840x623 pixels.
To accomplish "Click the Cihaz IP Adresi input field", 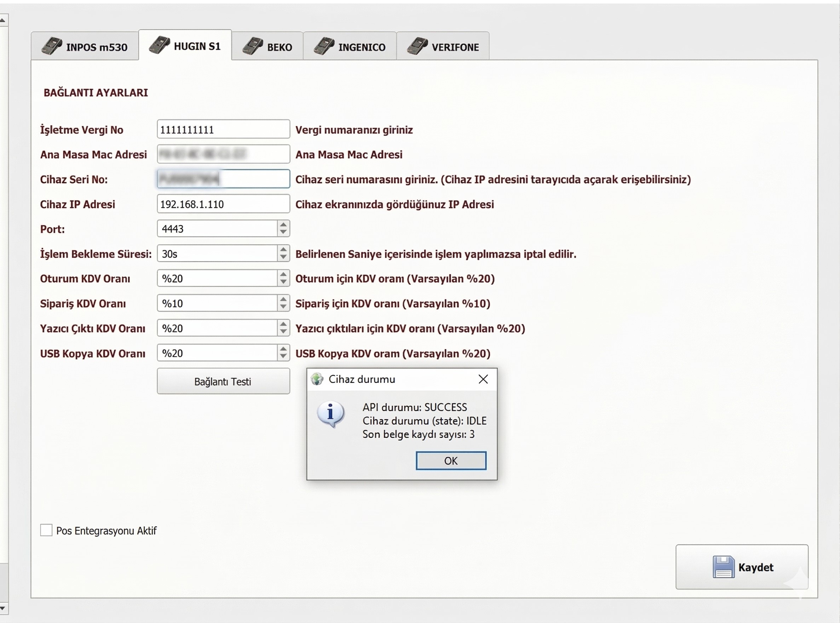I will [223, 204].
